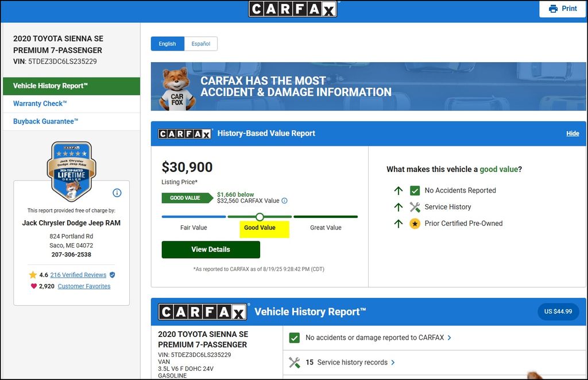
Task: Open the dealer info circle icon
Action: point(117,193)
